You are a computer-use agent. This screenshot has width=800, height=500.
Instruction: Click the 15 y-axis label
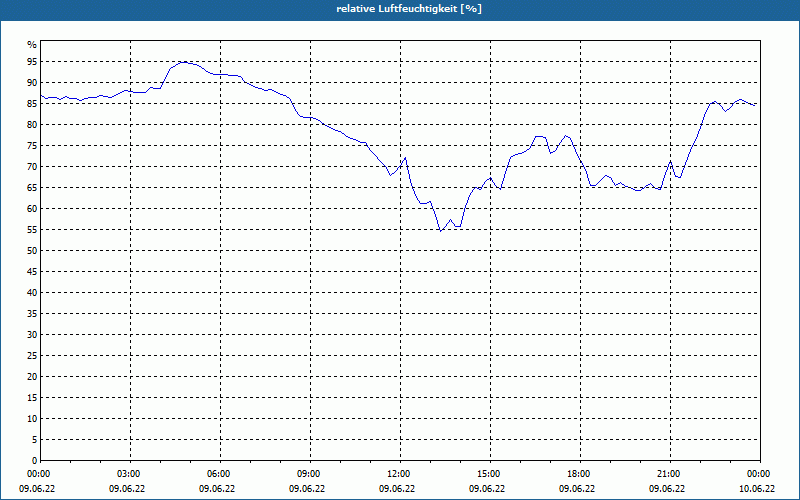pyautogui.click(x=32, y=397)
